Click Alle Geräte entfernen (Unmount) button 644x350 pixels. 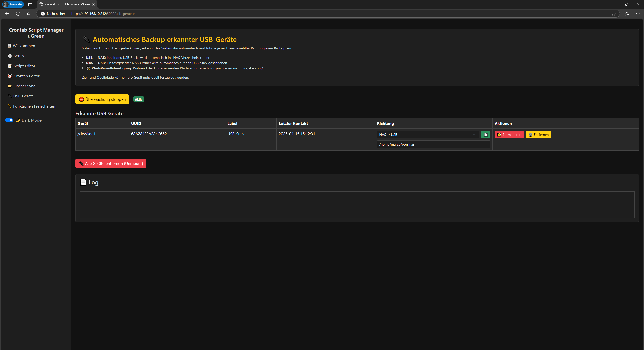click(111, 163)
